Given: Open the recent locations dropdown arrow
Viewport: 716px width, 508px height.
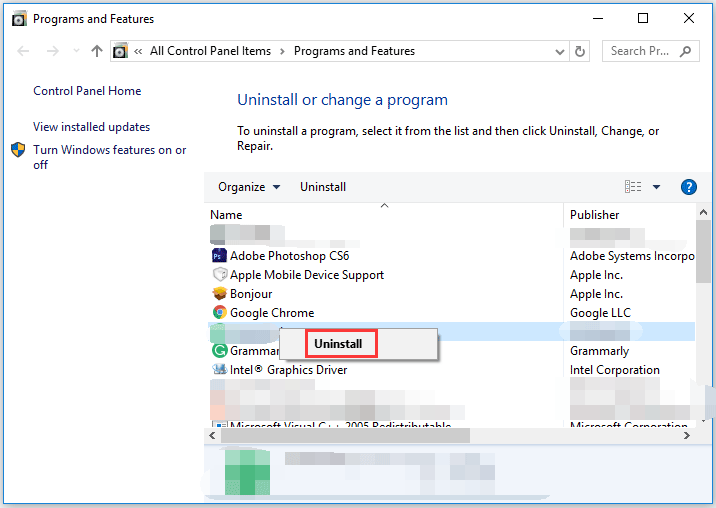Looking at the screenshot, I should pyautogui.click(x=76, y=51).
